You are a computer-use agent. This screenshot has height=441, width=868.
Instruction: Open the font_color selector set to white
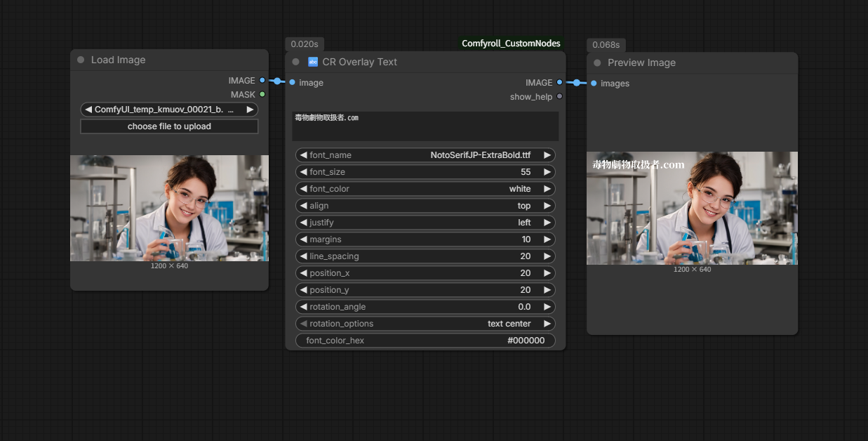pyautogui.click(x=425, y=189)
